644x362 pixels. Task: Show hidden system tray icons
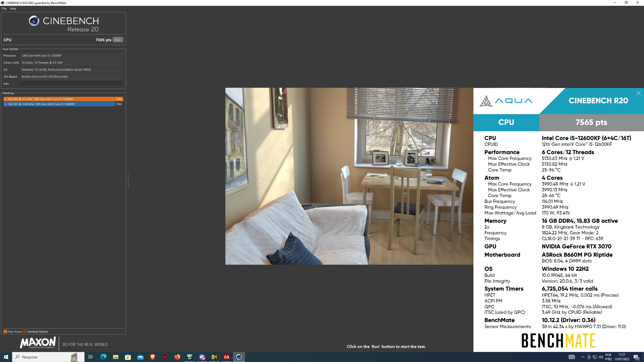583,357
